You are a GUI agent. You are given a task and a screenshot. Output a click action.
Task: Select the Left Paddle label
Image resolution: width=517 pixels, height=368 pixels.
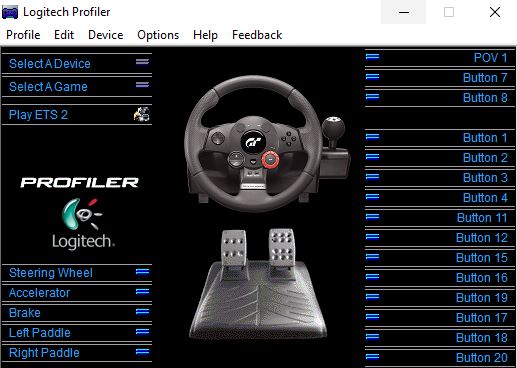tap(40, 333)
